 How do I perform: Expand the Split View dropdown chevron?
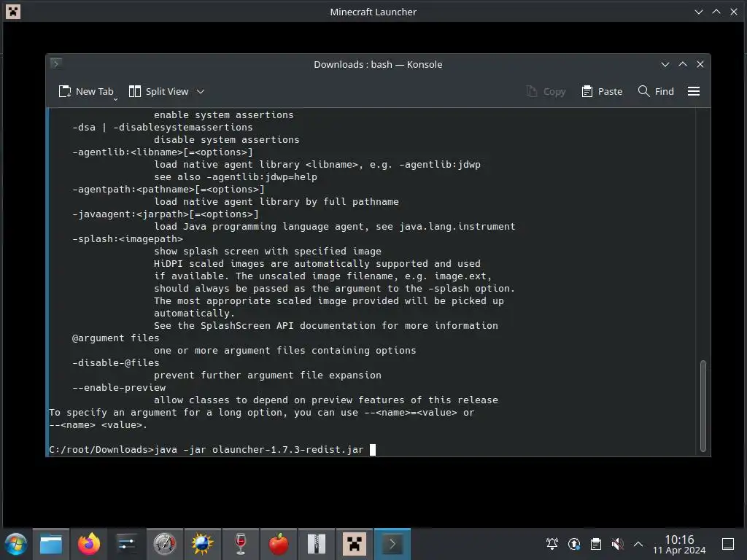(x=201, y=91)
